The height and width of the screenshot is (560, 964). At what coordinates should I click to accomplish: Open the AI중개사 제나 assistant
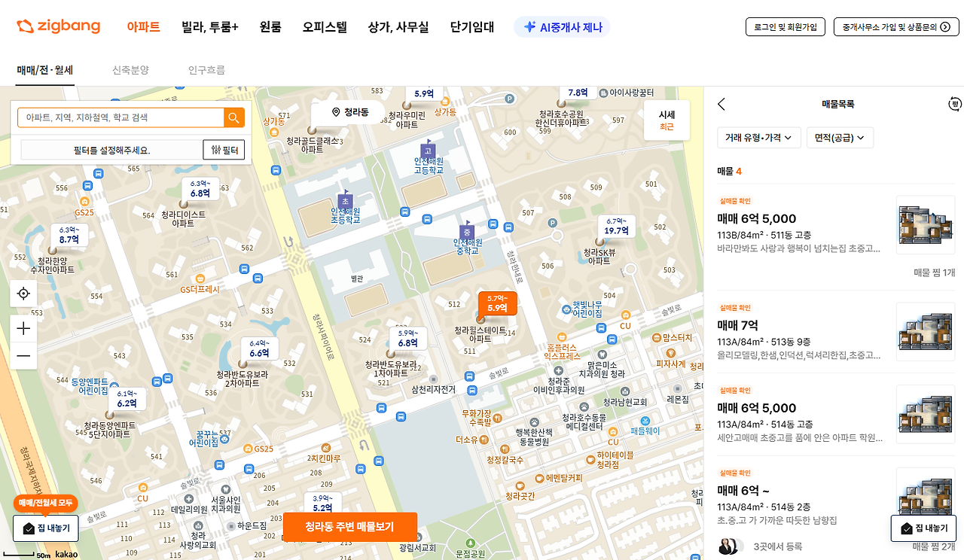pos(562,27)
